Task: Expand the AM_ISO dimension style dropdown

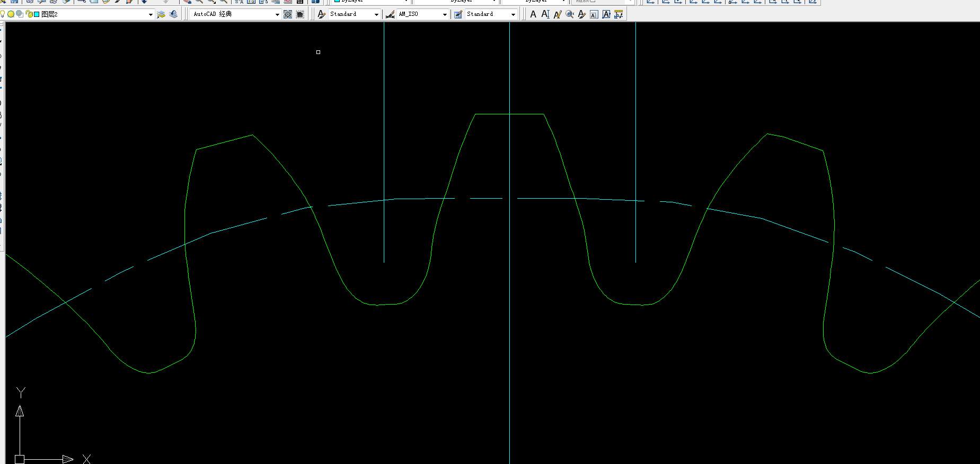Action: (445, 14)
